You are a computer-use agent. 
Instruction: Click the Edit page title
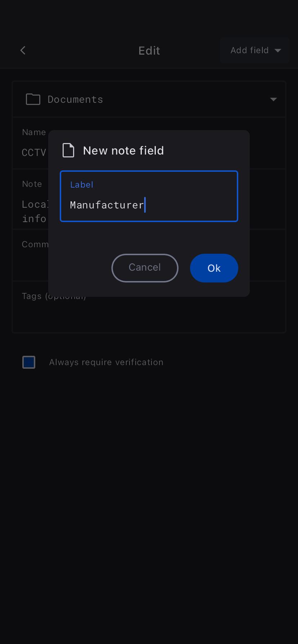tap(149, 51)
